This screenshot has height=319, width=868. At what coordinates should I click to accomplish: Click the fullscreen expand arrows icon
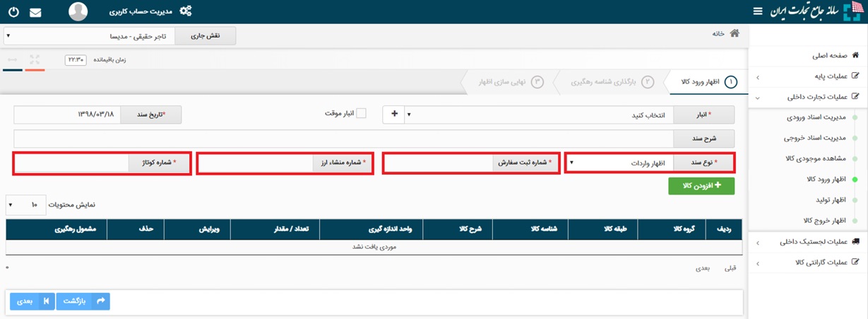click(35, 59)
